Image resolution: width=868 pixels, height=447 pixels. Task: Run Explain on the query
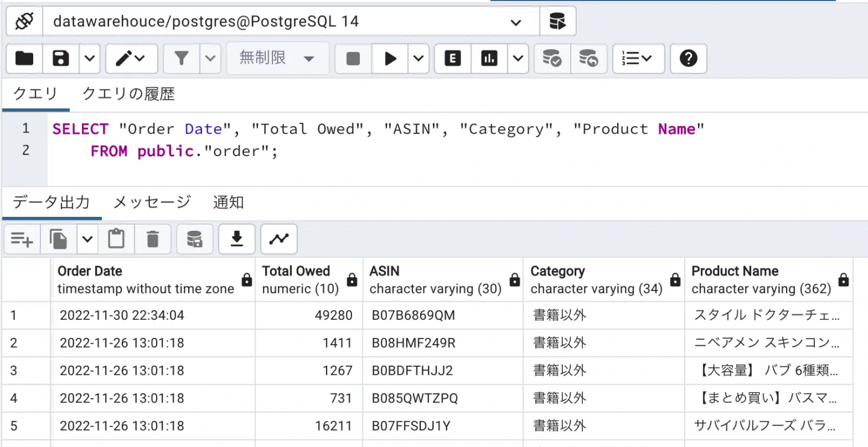pos(451,58)
